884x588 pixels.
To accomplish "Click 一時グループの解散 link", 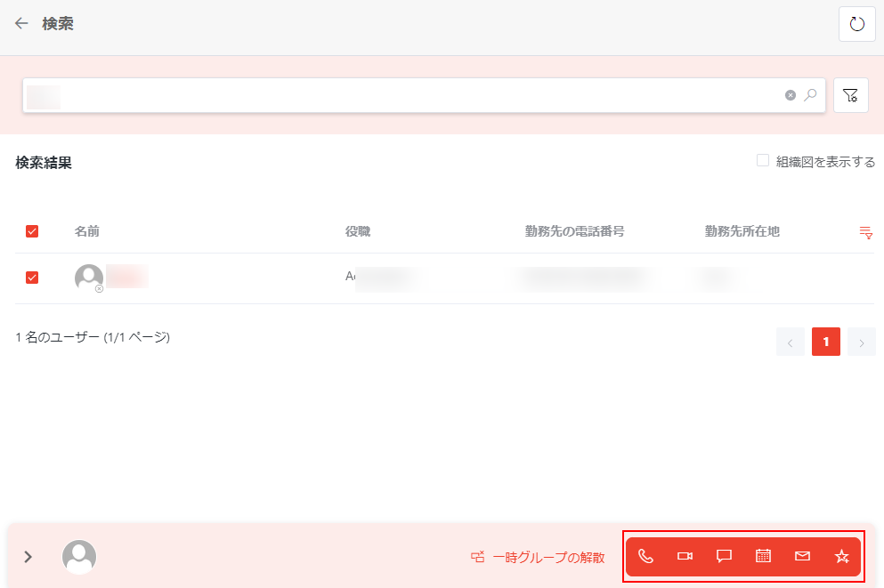I will click(x=538, y=558).
